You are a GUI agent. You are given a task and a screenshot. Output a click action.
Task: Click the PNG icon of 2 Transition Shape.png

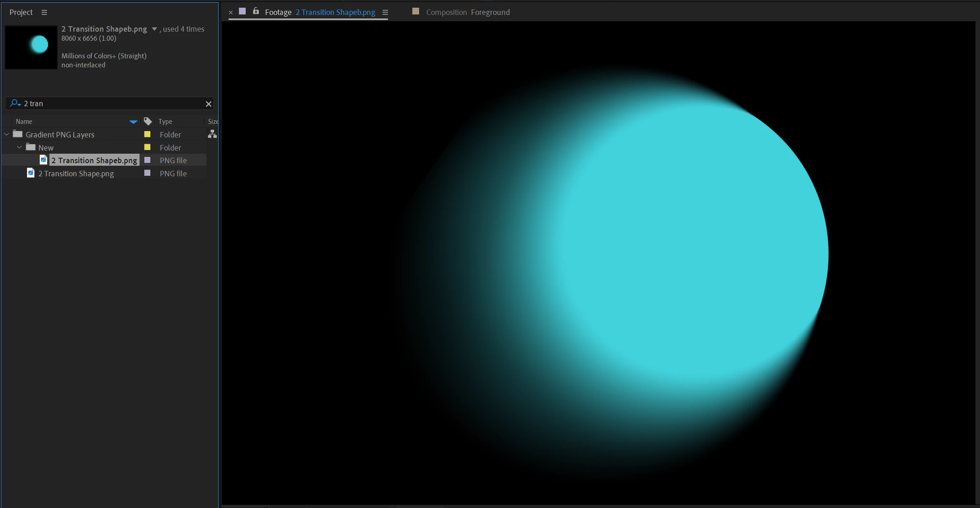pos(31,173)
